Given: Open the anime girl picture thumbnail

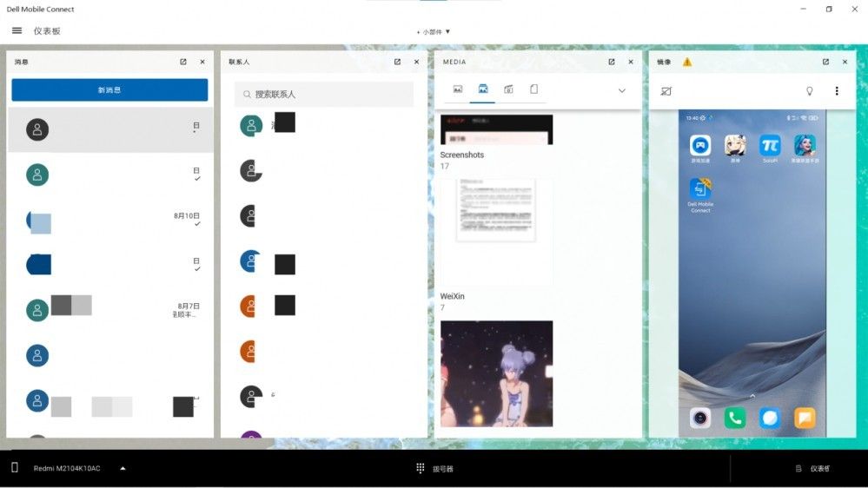Looking at the screenshot, I should [x=496, y=374].
